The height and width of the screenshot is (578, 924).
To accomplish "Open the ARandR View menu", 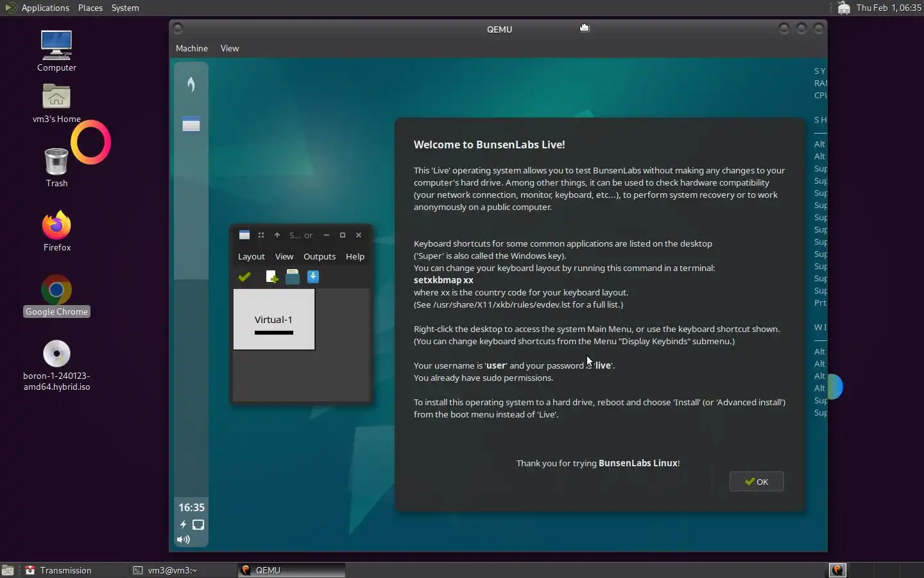I will click(284, 256).
